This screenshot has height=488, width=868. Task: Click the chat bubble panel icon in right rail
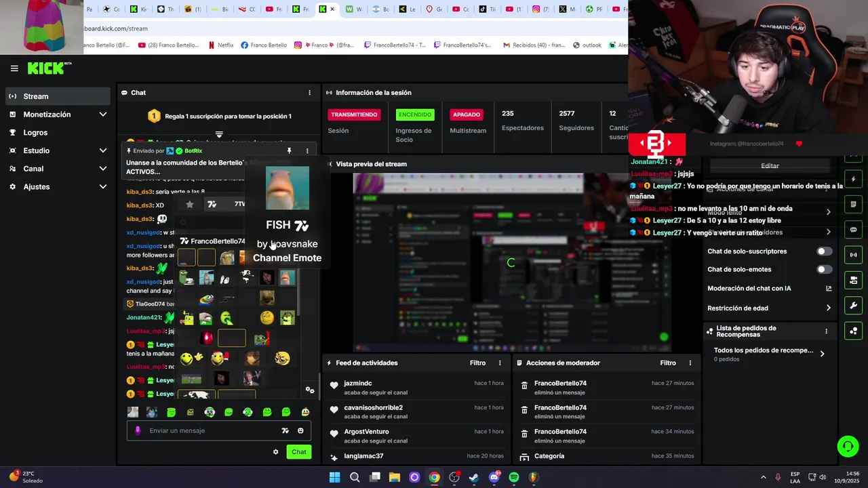pyautogui.click(x=853, y=230)
